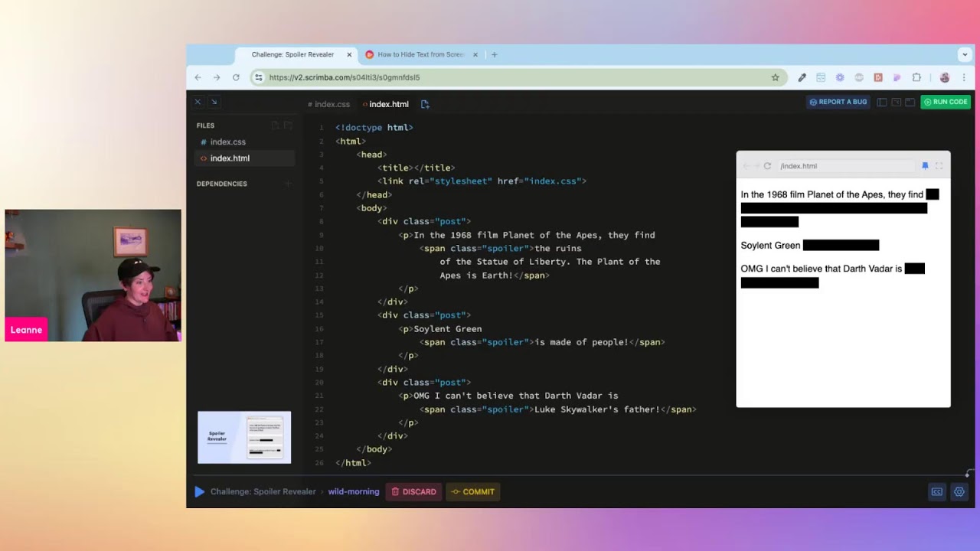Switch to How to Hide Text Chrome tab
Image resolution: width=980 pixels, height=551 pixels.
421,54
